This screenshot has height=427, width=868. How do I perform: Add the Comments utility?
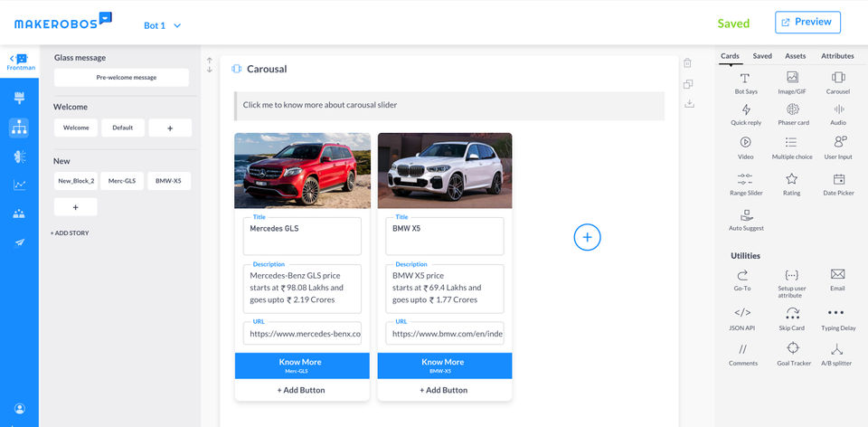743,355
